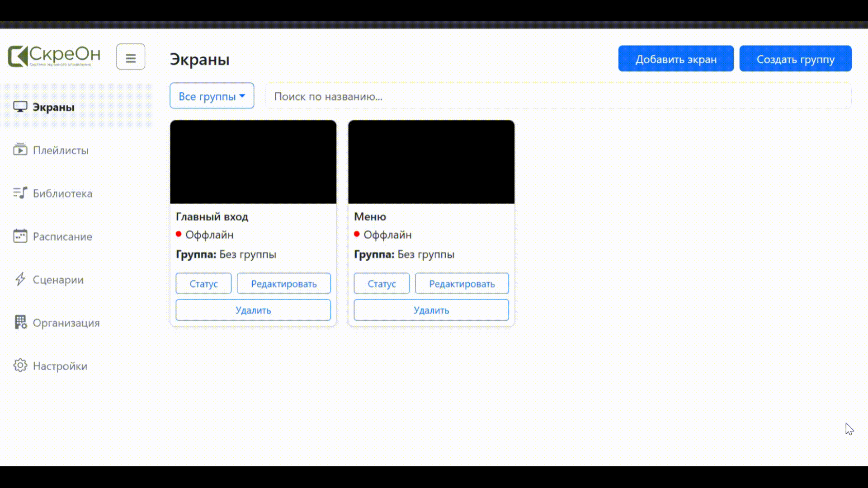Image resolution: width=868 pixels, height=488 pixels.
Task: Open Статус for the Меню screen
Action: coord(381,283)
